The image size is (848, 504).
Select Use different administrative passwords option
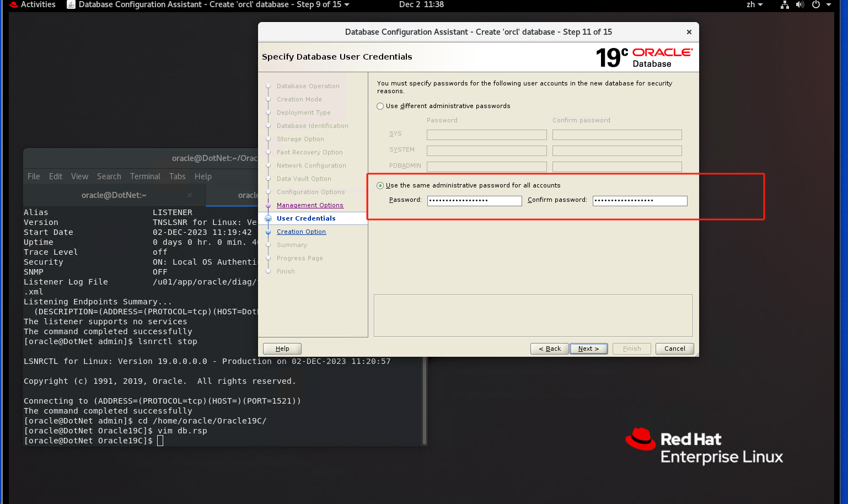pos(380,106)
